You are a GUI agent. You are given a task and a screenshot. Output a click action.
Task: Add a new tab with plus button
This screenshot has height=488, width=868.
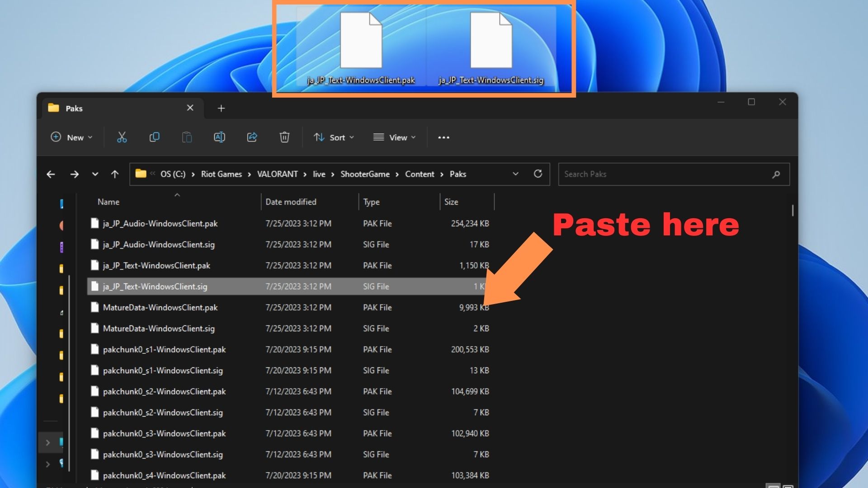(221, 108)
